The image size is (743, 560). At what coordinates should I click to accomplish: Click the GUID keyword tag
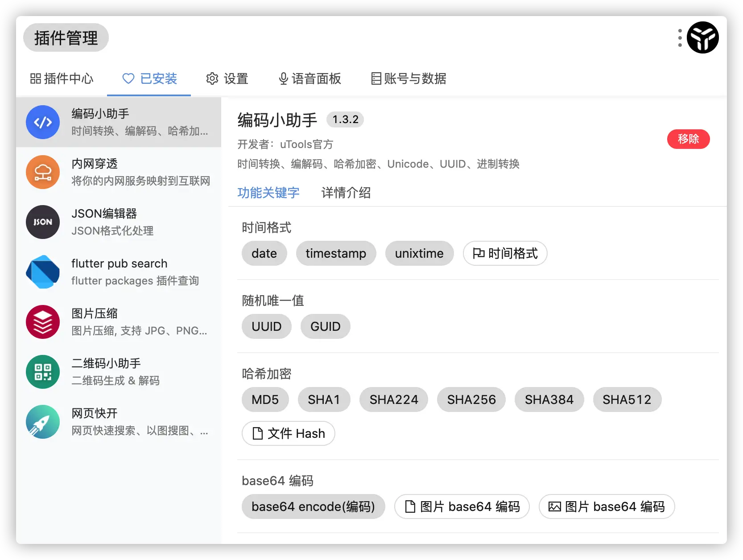click(x=326, y=326)
